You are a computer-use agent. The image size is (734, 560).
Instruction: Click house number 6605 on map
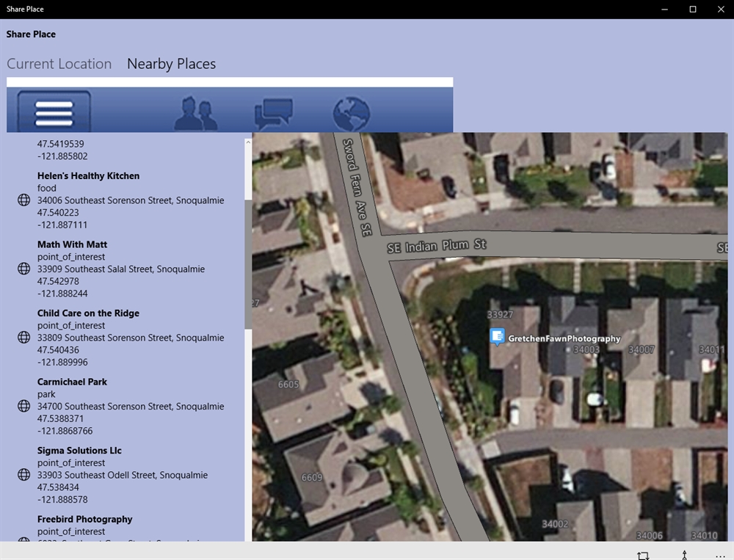click(288, 384)
